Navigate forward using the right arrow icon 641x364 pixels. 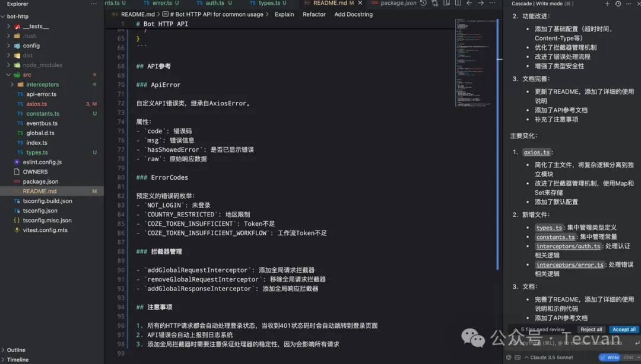tap(481, 4)
